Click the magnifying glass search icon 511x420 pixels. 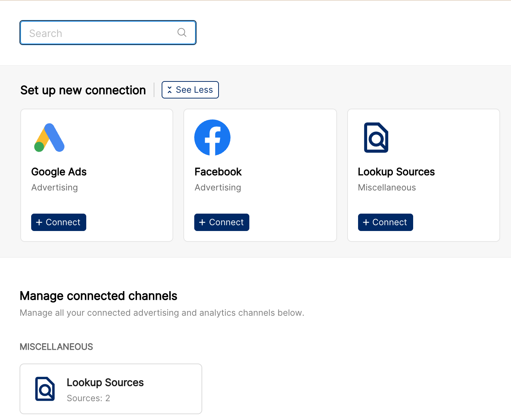coord(182,33)
